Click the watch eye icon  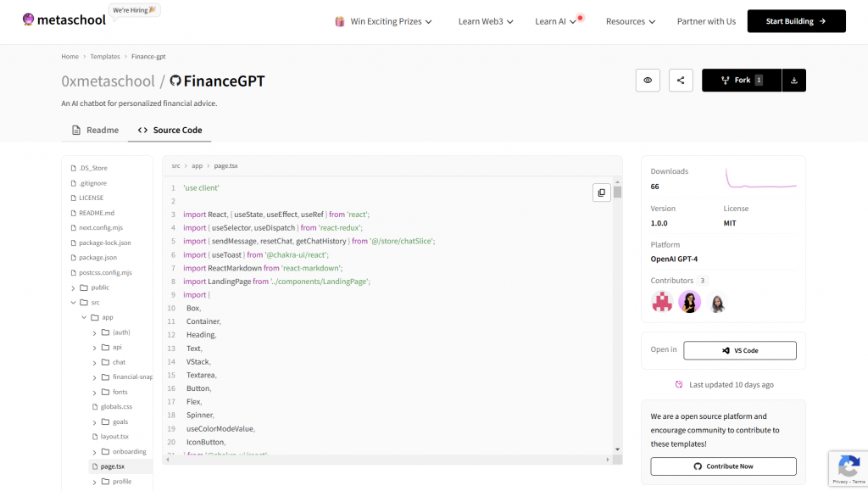tap(648, 80)
